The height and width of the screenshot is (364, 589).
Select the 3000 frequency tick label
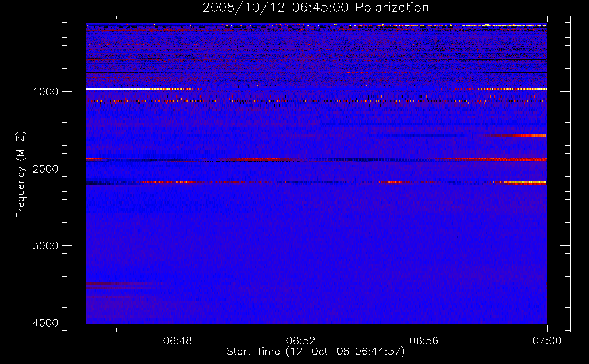coord(46,246)
